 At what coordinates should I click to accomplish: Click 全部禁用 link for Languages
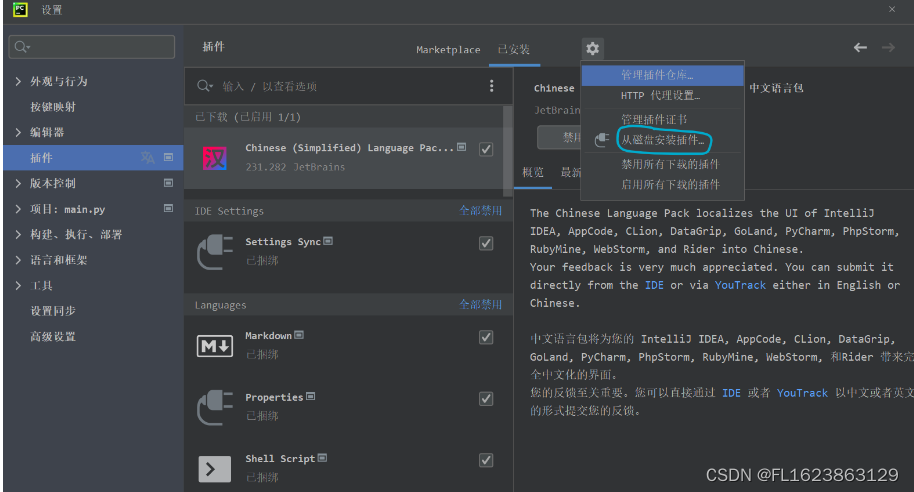(480, 304)
